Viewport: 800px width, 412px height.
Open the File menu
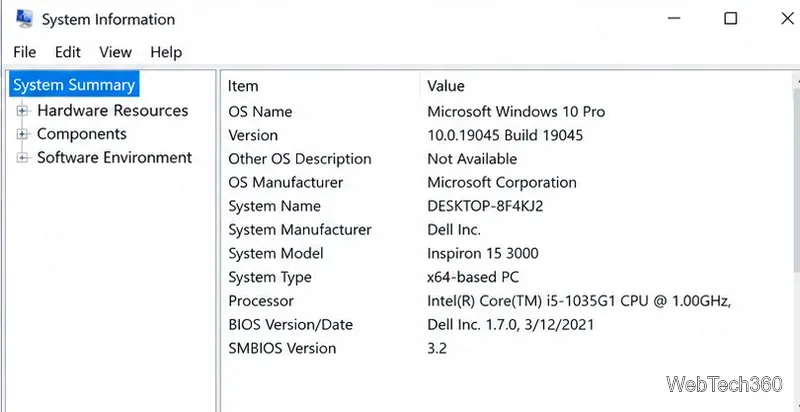(x=24, y=52)
